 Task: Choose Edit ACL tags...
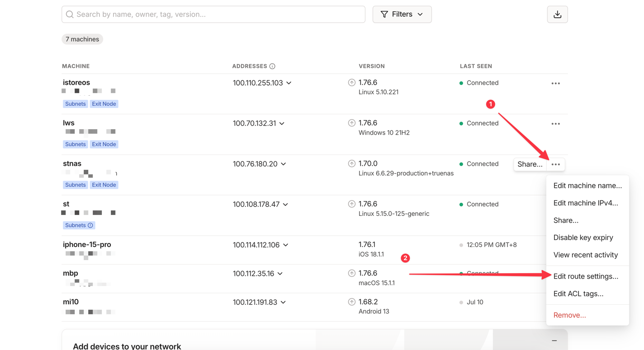click(x=587, y=294)
